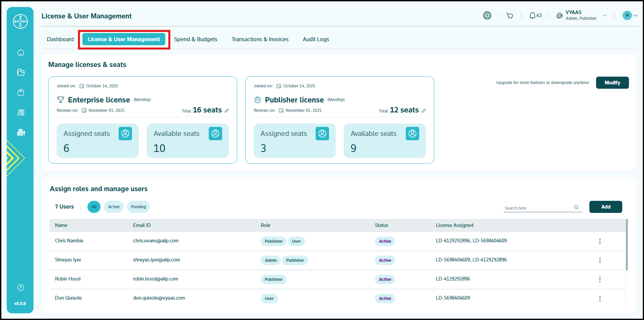Open row actions menu for Chris Nambie
Viewport: 644px width, 320px height.
600,241
